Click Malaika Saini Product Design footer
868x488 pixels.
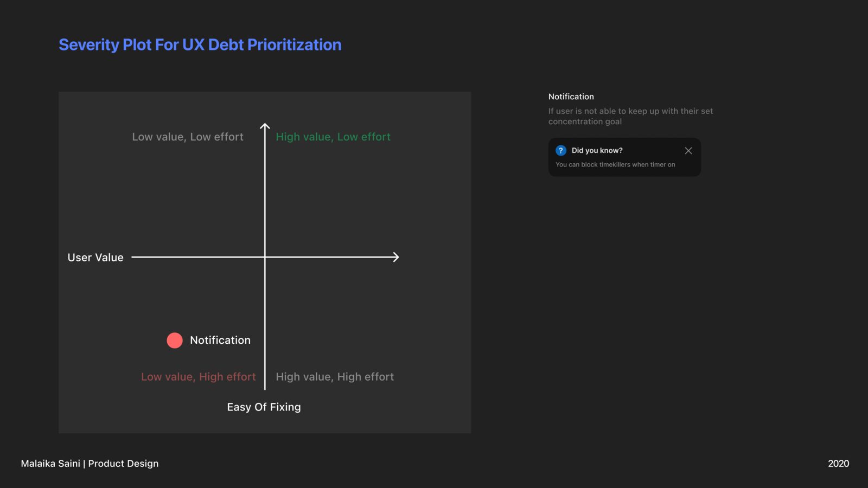[90, 464]
